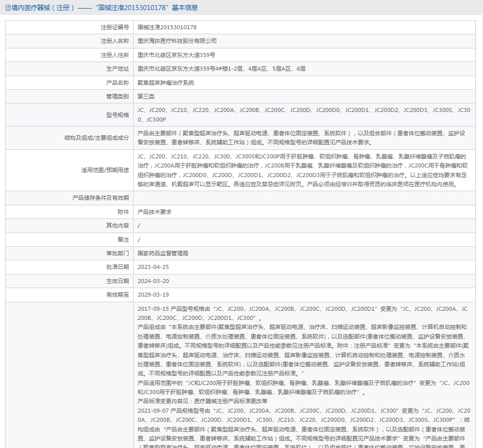The image size is (483, 448).
Task: Click the address 重庆市北碚区京东方大道359号
Action: click(176, 55)
